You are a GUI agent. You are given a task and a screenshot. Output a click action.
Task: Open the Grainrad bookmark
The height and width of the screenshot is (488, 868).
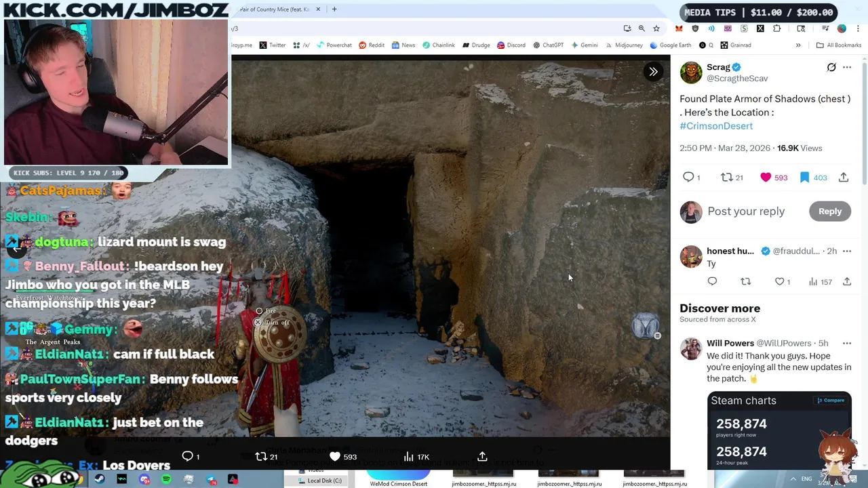point(736,45)
